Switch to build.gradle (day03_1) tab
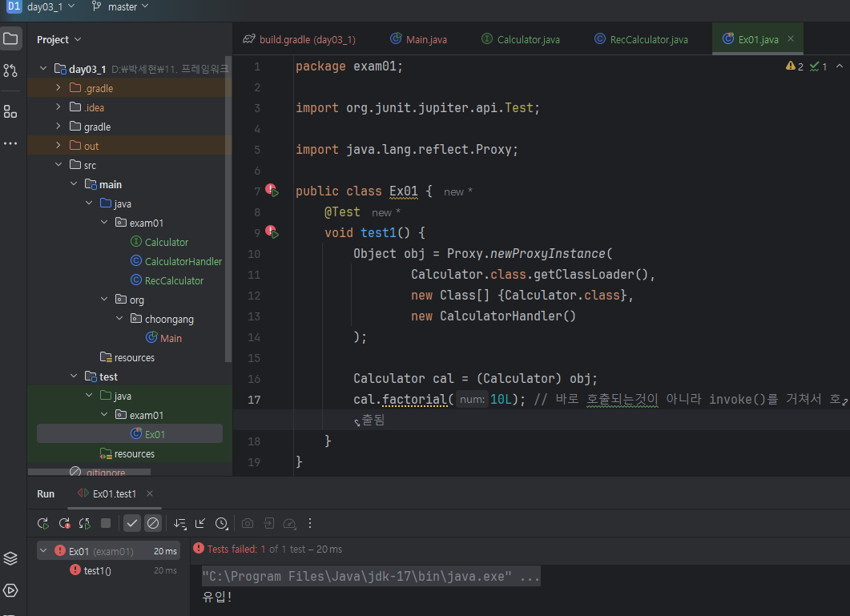The width and height of the screenshot is (850, 616). tap(300, 39)
